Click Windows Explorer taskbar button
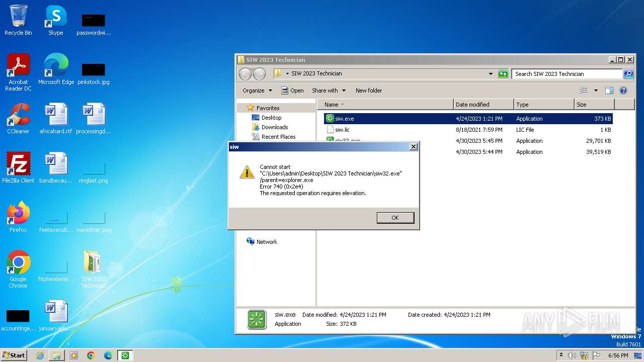644x362 pixels. [57, 355]
